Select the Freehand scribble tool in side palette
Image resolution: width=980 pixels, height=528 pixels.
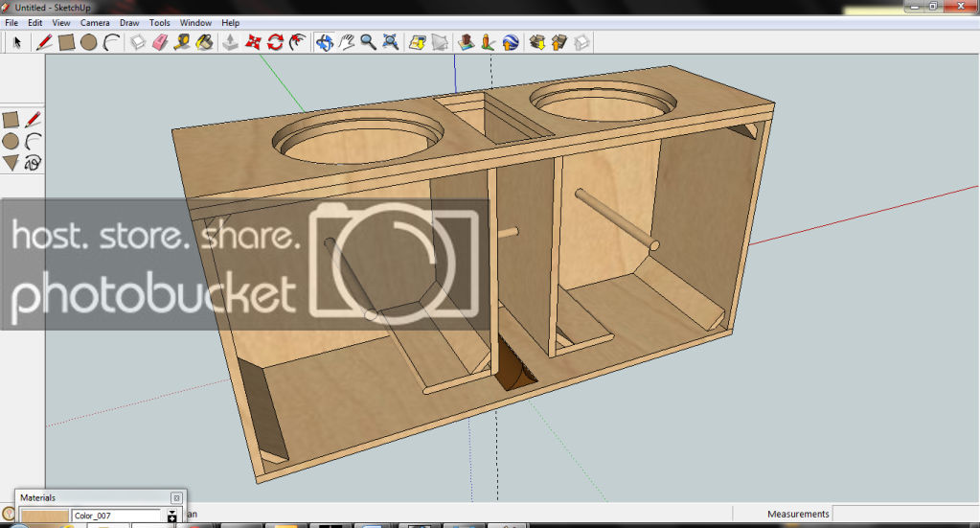[34, 163]
